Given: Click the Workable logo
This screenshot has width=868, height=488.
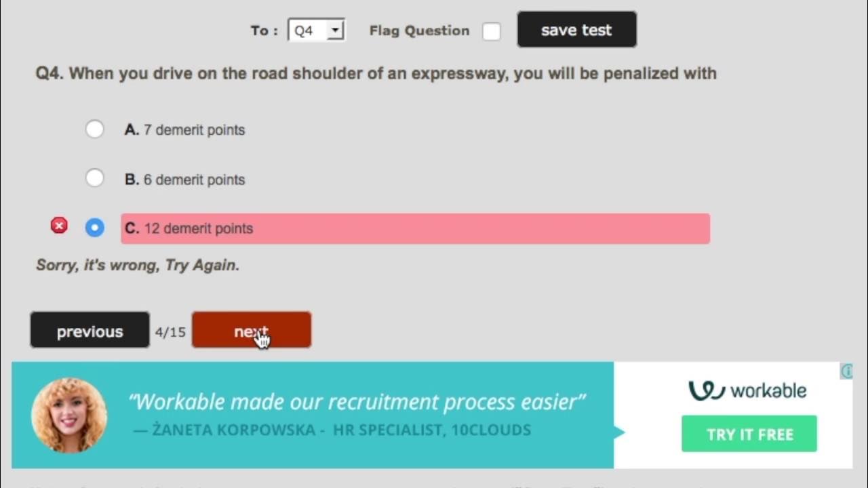Looking at the screenshot, I should pyautogui.click(x=747, y=390).
